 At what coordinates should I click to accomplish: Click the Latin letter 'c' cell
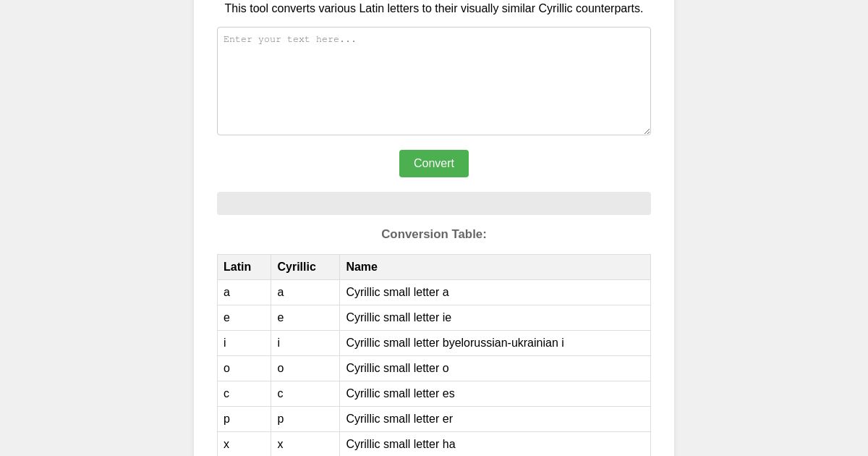[226, 394]
